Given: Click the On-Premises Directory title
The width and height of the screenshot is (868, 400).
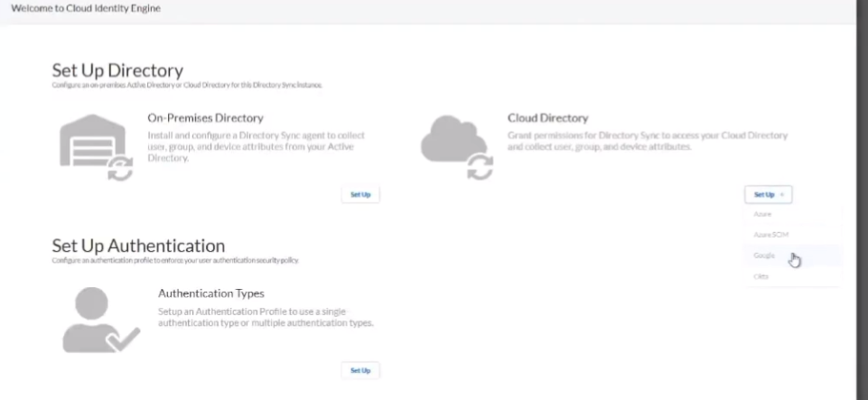Looking at the screenshot, I should pos(205,118).
